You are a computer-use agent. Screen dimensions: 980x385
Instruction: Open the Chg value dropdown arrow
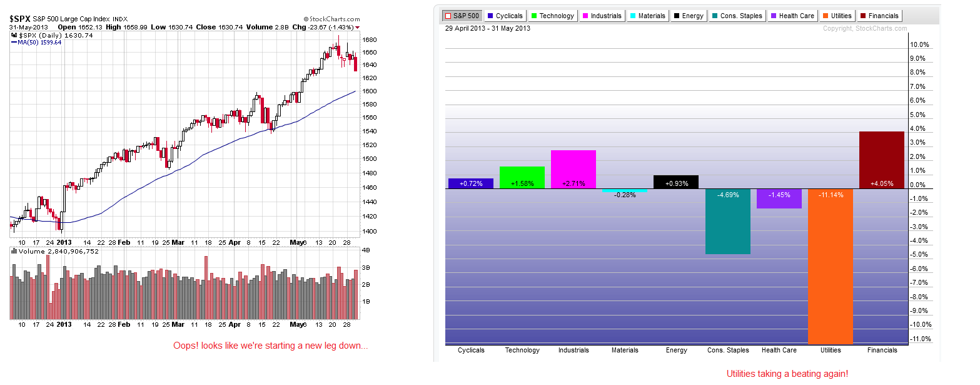tap(357, 27)
